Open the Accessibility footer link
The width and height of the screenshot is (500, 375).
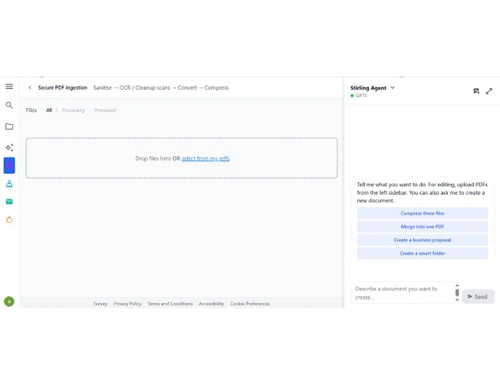click(x=211, y=304)
